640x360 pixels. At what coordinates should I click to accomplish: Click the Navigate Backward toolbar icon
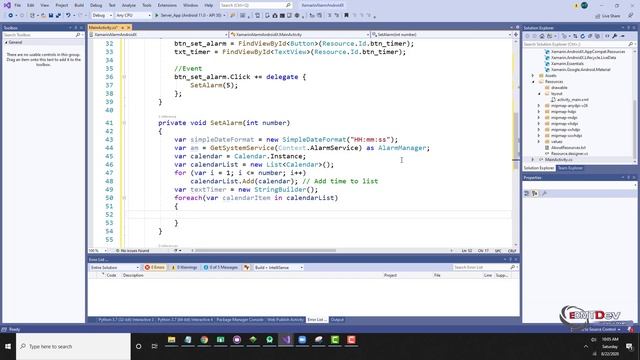[10, 16]
